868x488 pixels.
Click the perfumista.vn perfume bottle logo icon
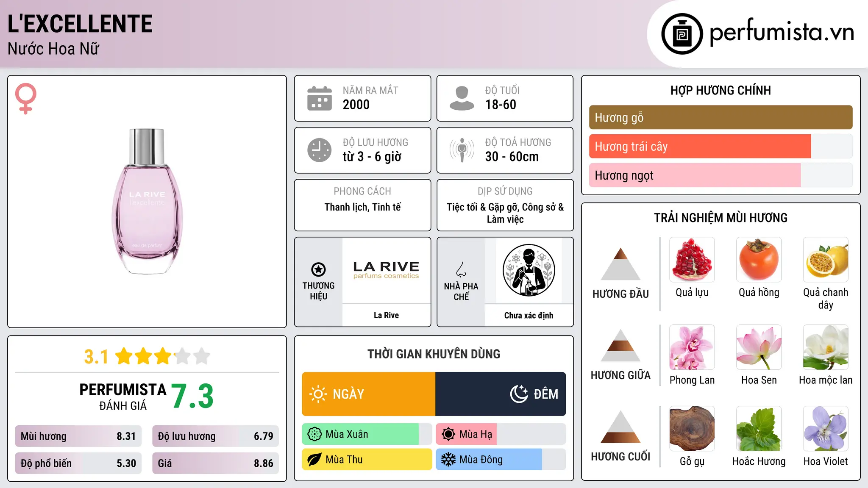coord(682,34)
